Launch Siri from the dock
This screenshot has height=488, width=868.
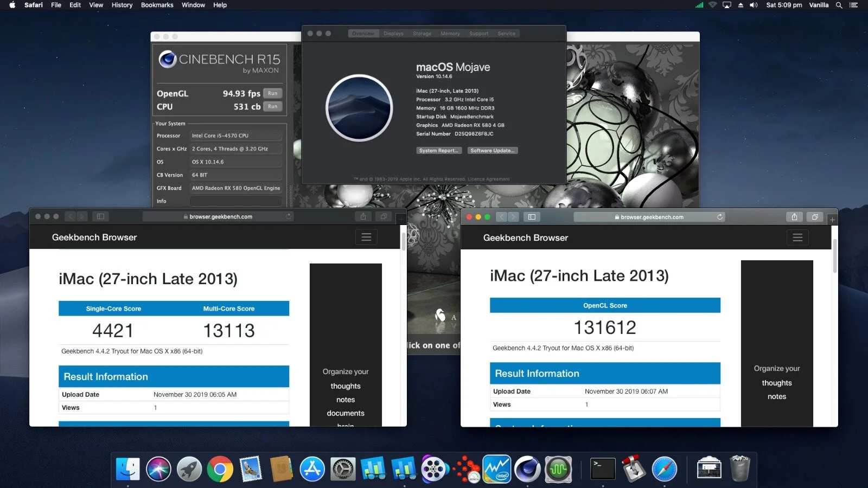(158, 469)
